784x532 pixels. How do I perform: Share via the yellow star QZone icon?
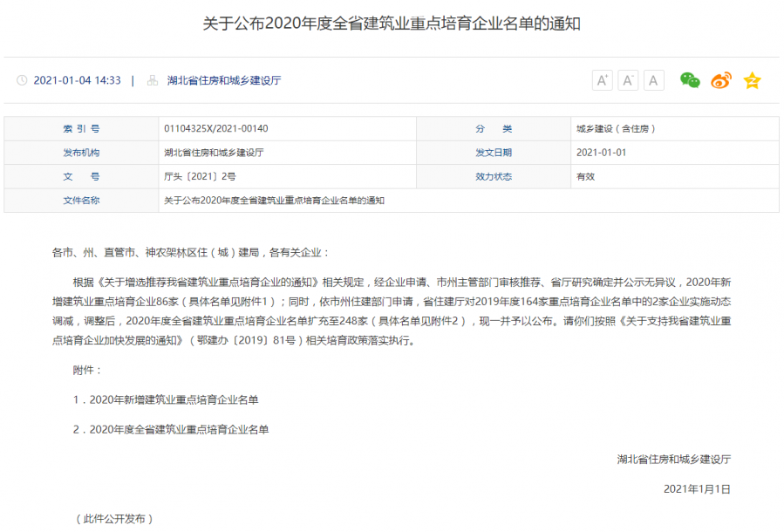point(752,80)
